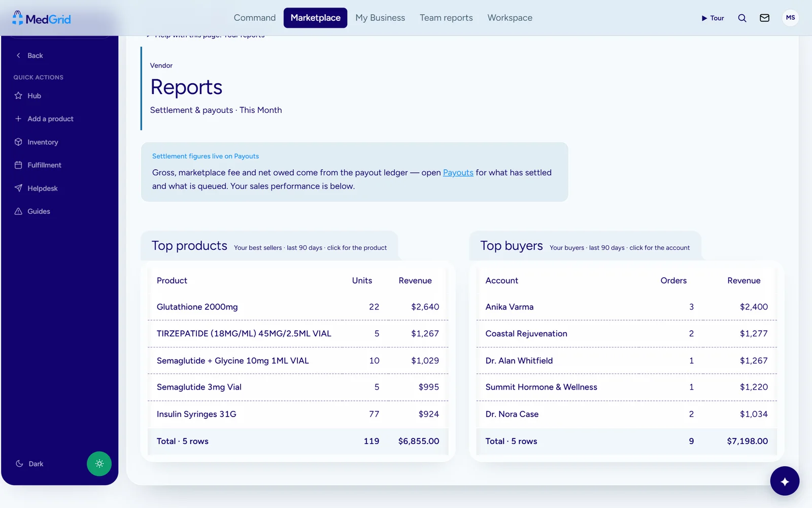Follow the Payouts link
This screenshot has width=812, height=508.
(458, 173)
